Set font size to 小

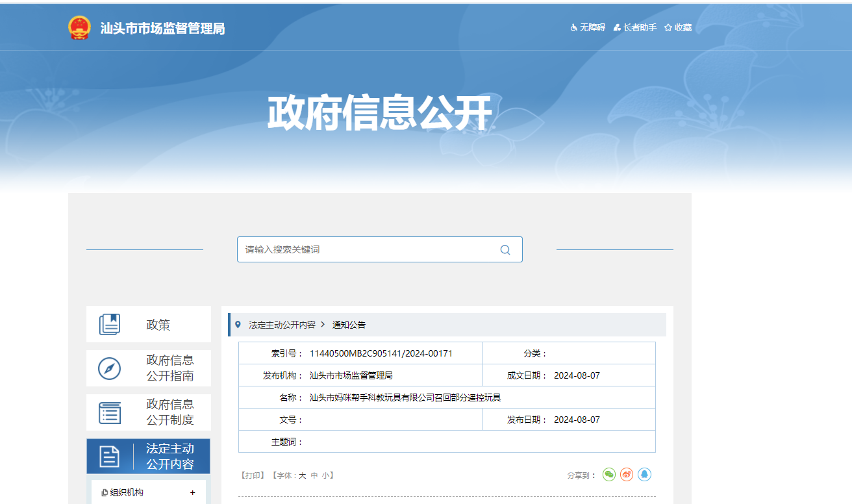(325, 475)
